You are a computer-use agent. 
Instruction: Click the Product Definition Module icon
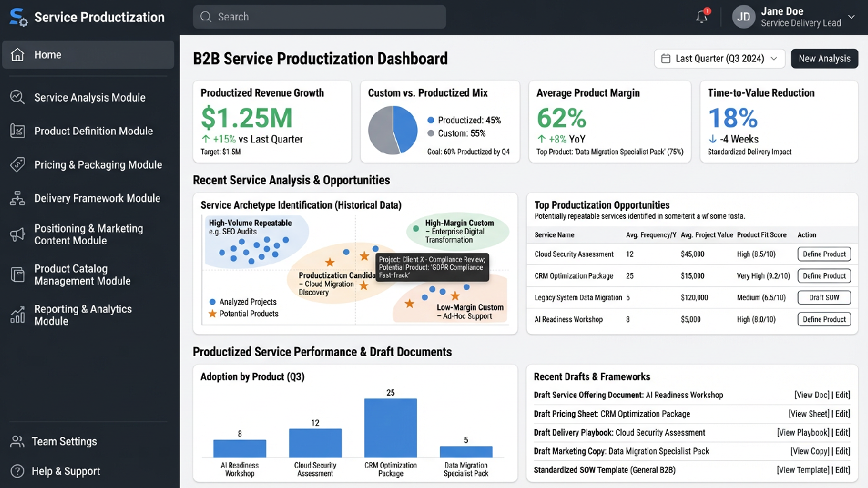pyautogui.click(x=18, y=131)
